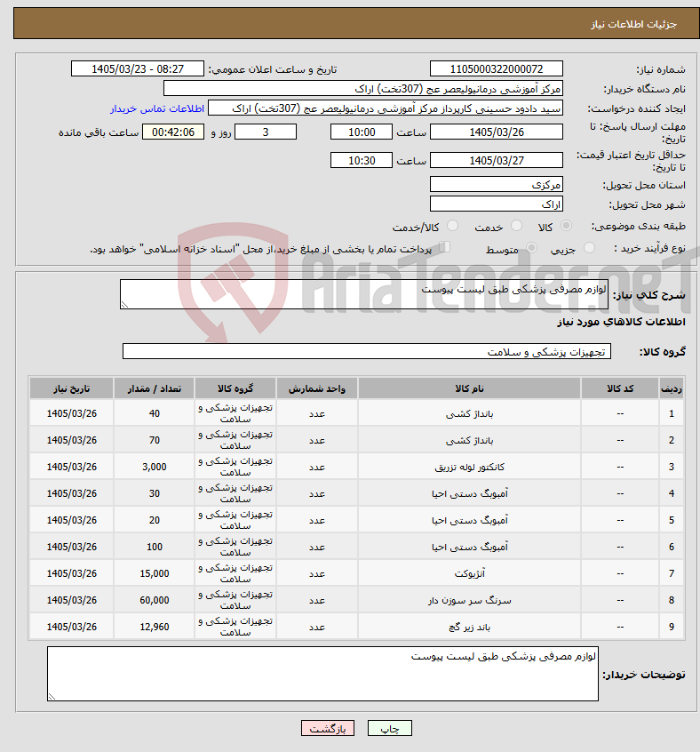Image resolution: width=700 pixels, height=752 pixels.
Task: Open اطلاعات تماس خریدار contact link
Action: point(157,108)
